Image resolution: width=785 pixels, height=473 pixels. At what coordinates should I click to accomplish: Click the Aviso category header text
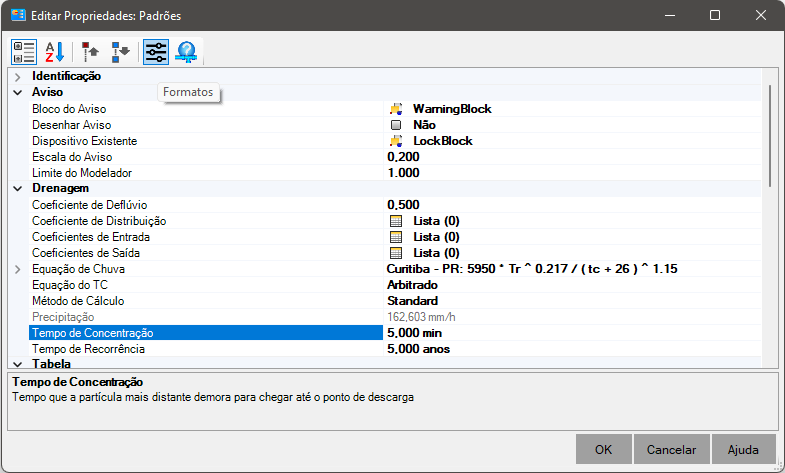[x=48, y=92]
